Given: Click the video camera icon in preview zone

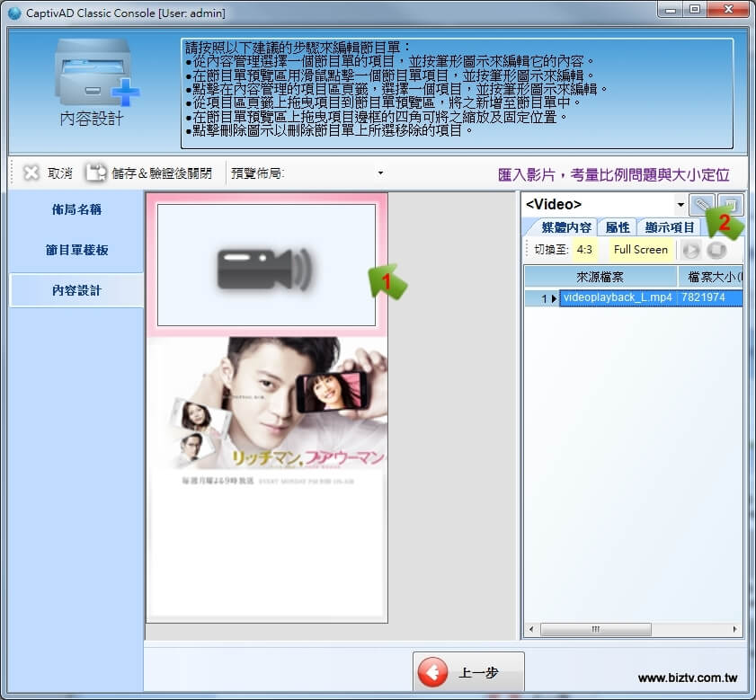Looking at the screenshot, I should tap(266, 266).
